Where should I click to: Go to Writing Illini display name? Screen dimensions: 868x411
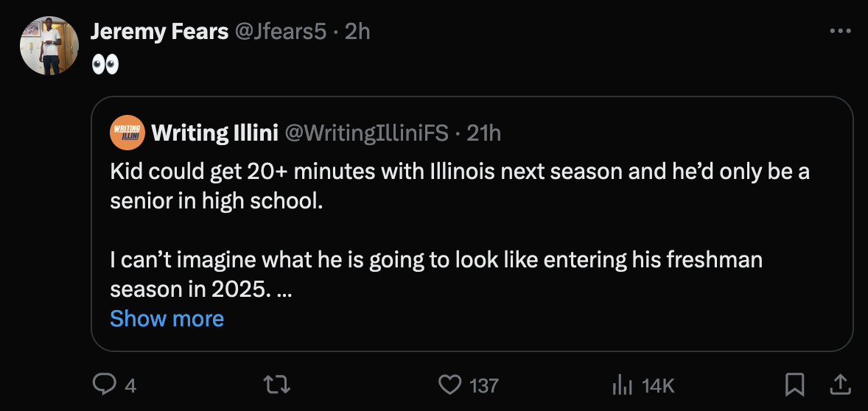click(214, 133)
